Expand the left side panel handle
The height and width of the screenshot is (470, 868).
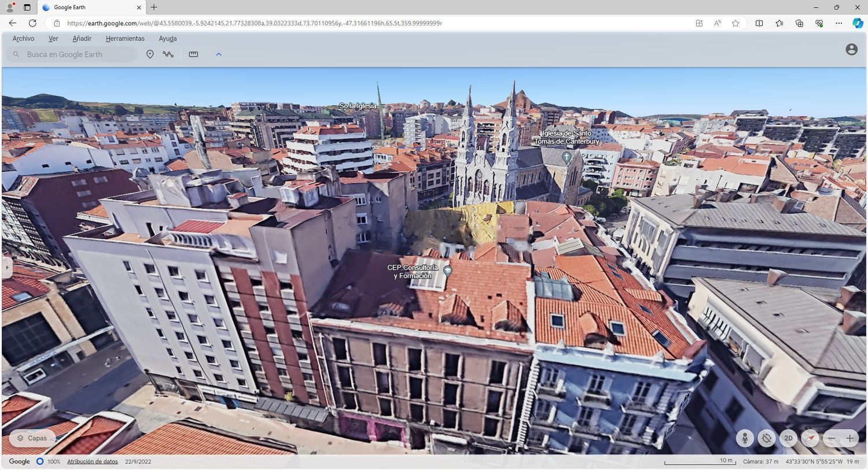click(7, 268)
